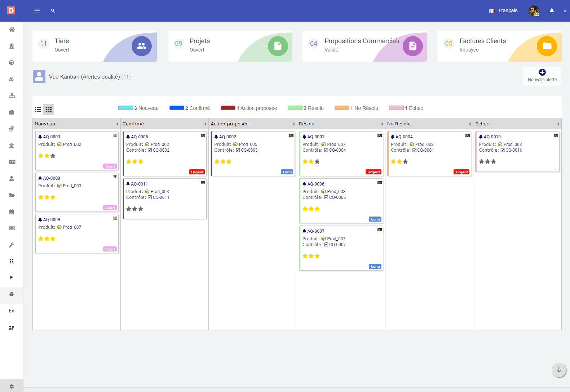Click the highlighted round gear-badge icon in the sidebar

(12, 294)
